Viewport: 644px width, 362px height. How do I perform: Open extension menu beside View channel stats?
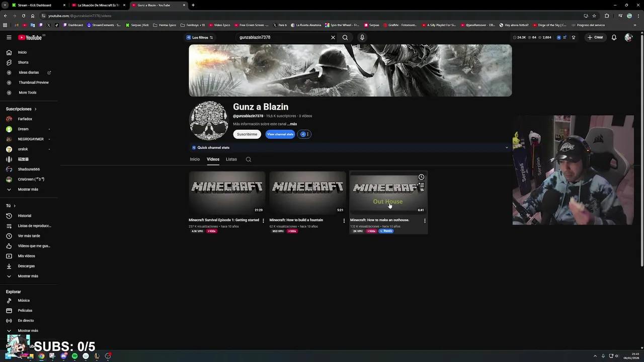(305, 134)
